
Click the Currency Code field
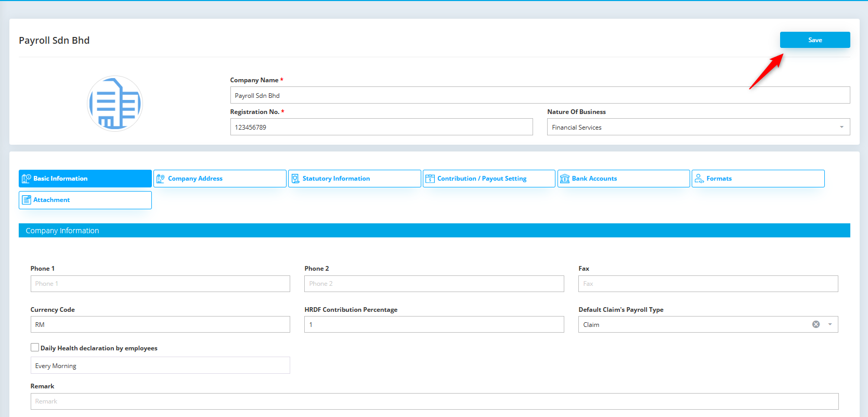[160, 324]
